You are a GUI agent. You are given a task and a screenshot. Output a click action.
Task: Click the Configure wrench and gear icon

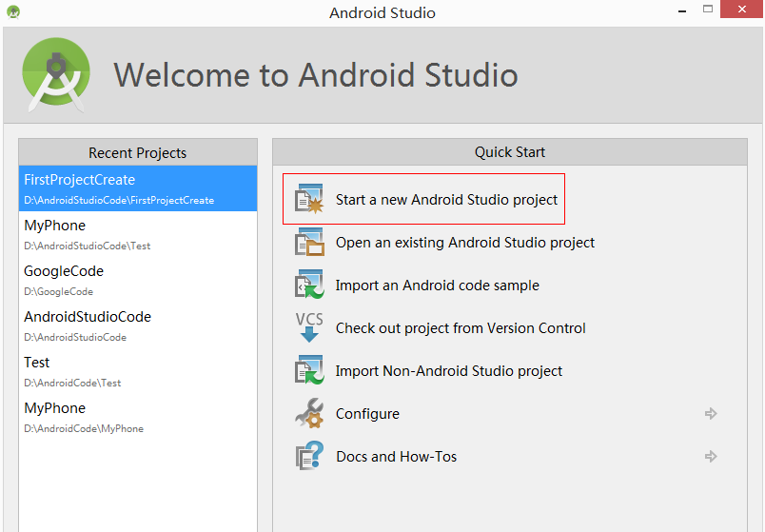(x=309, y=413)
